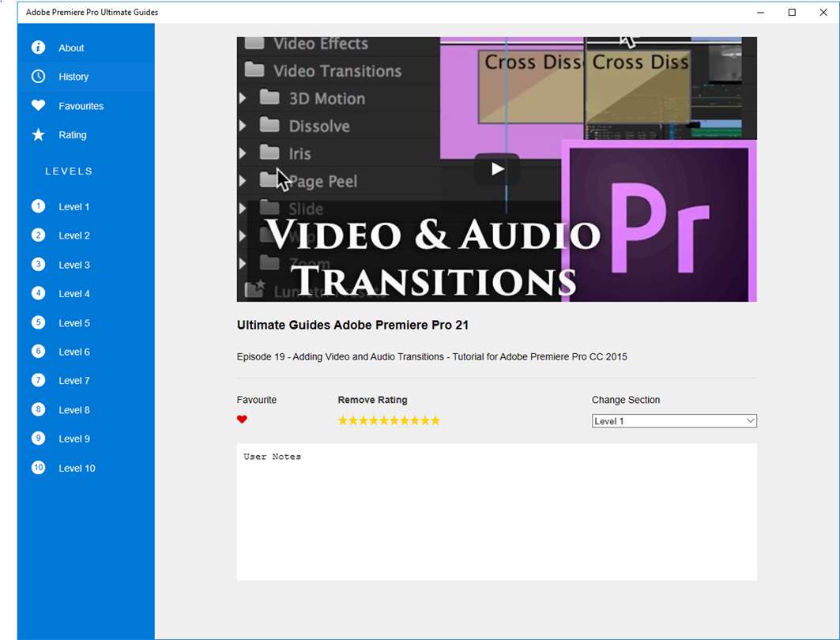The image size is (840, 640).
Task: Click the Level 8 number badge icon
Action: 38,410
